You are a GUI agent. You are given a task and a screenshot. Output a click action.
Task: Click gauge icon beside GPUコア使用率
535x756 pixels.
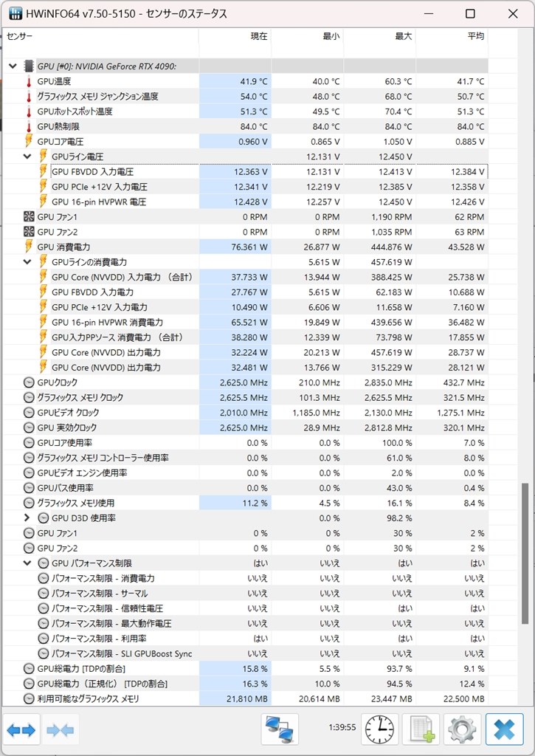29,443
